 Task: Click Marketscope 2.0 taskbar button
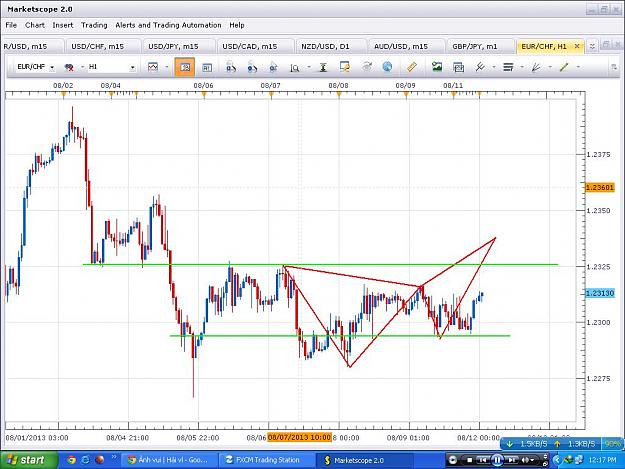pos(365,460)
